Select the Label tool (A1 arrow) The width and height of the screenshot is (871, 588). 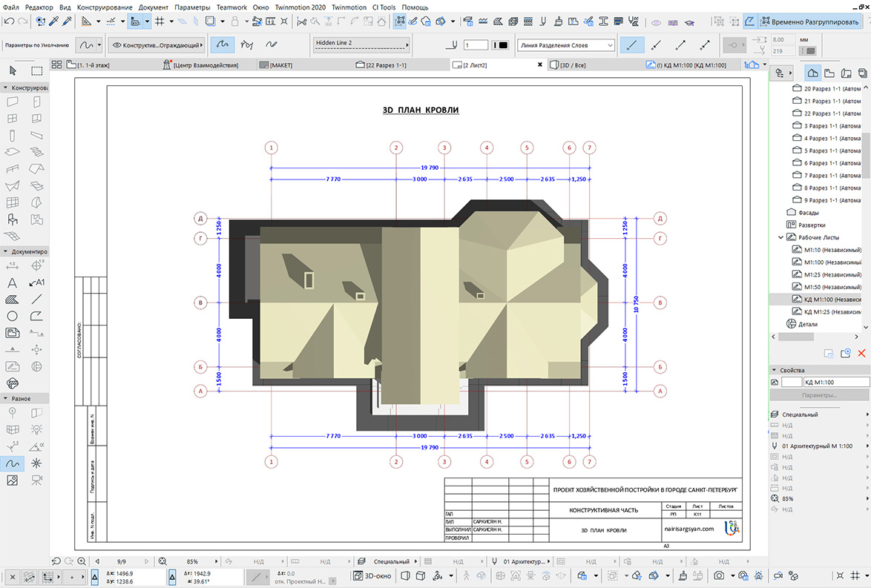click(36, 283)
